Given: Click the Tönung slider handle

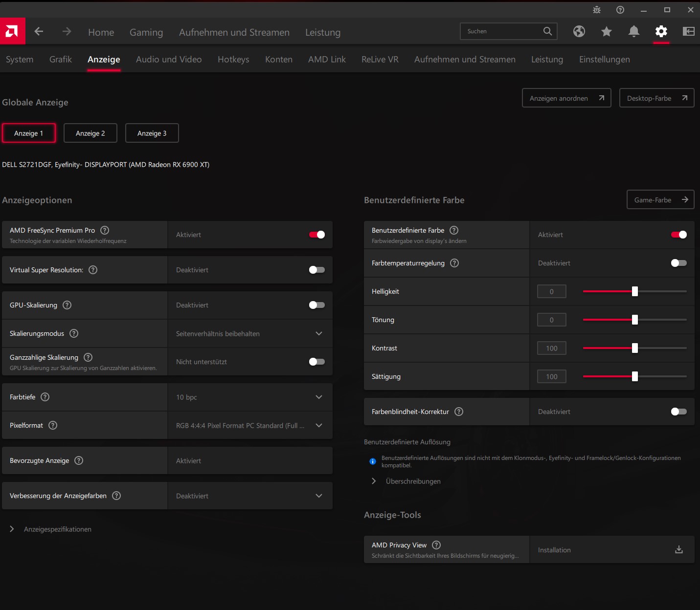Looking at the screenshot, I should pos(635,320).
